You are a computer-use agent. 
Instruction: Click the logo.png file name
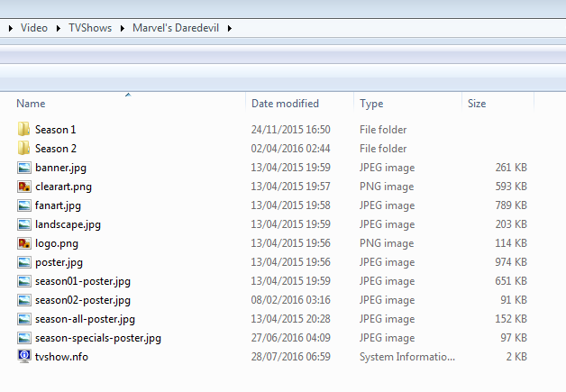57,243
